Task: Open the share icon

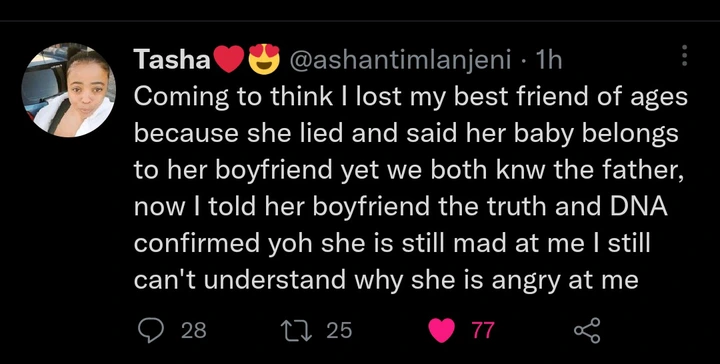Action: [x=587, y=330]
